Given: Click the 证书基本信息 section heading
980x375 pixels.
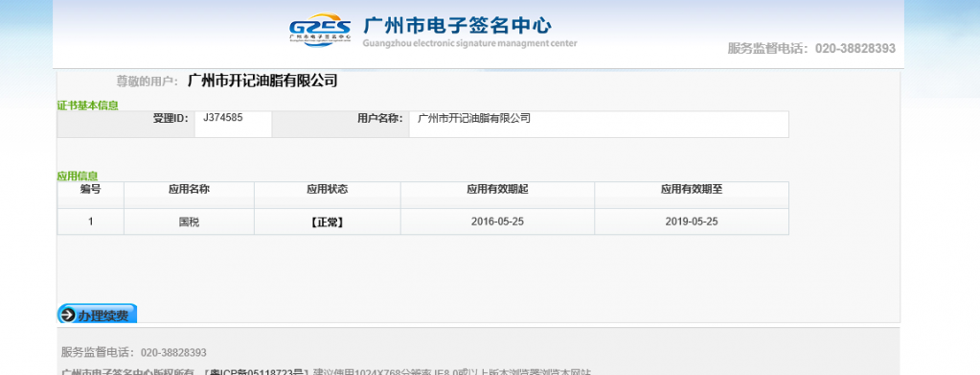Looking at the screenshot, I should point(87,105).
